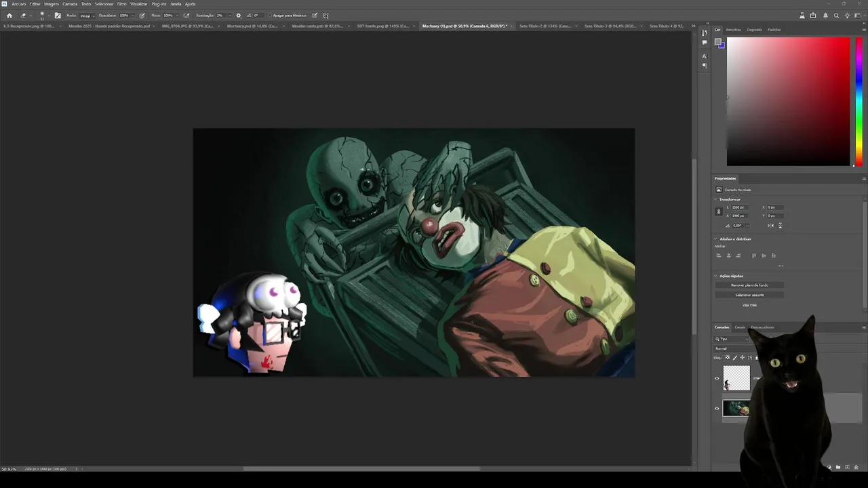868x488 pixels.
Task: Open the Modo (Pincel) dropdown
Action: [87, 15]
